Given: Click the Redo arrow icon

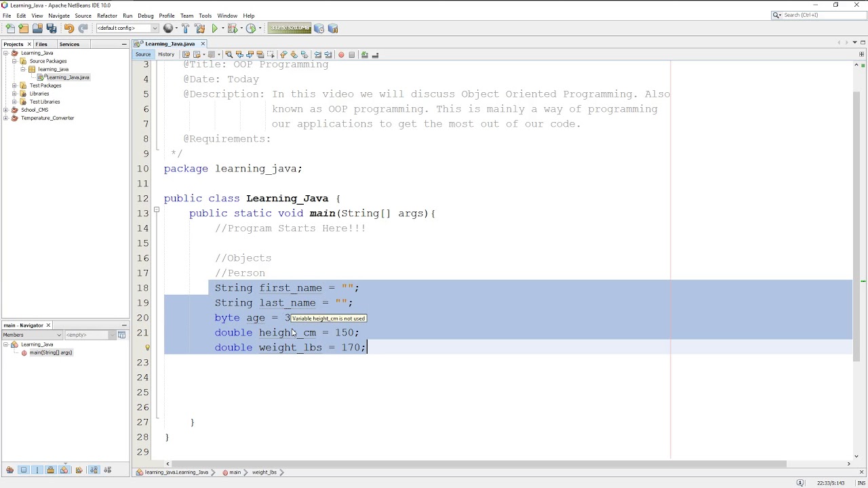Looking at the screenshot, I should coord(83,28).
